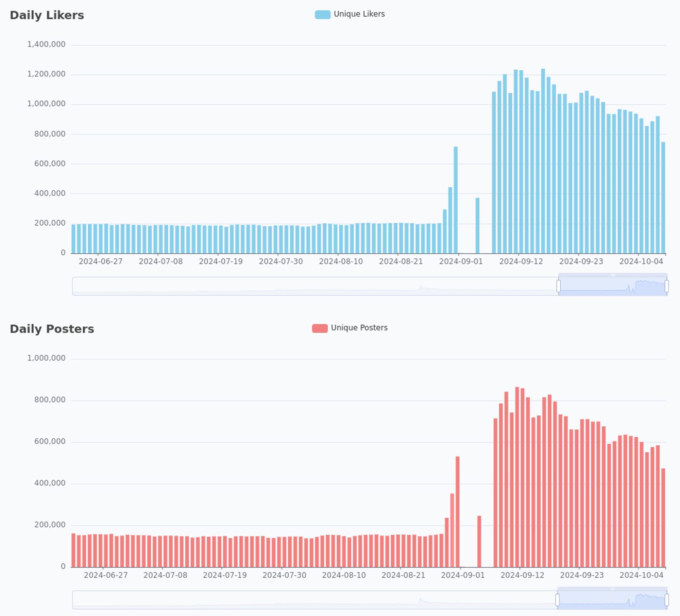This screenshot has width=680, height=616.
Task: Click the selected zoom window in Daily Posters slider
Action: 612,600
